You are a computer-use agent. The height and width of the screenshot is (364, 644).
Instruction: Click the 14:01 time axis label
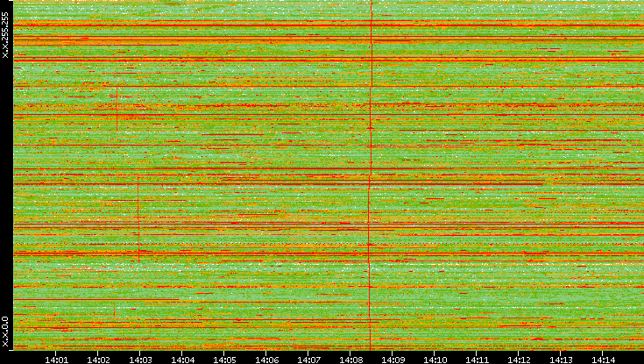(x=57, y=359)
